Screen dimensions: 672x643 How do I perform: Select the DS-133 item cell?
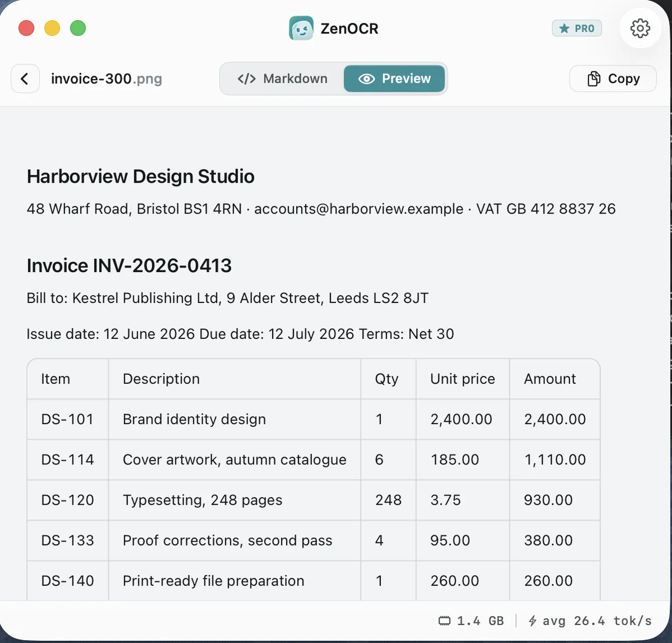point(68,541)
